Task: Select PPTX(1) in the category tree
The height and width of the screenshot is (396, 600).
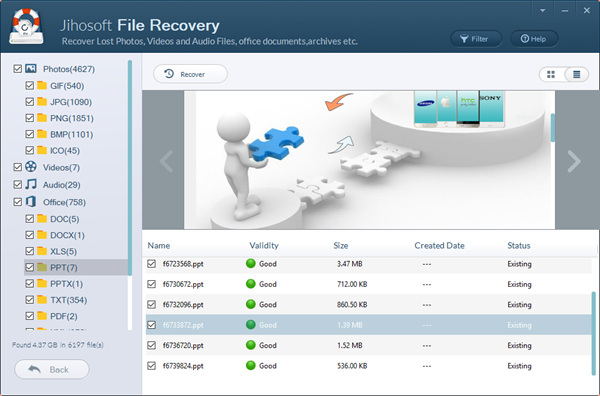Action: pos(67,284)
